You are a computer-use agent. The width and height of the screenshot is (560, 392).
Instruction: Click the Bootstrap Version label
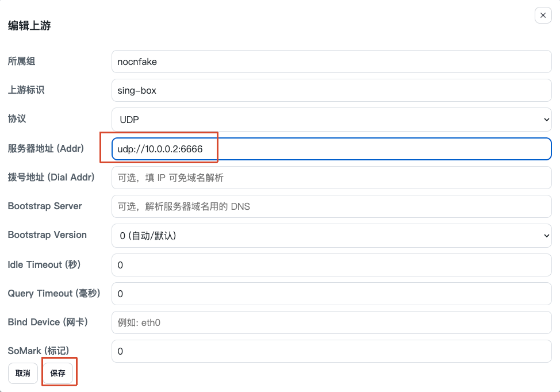point(47,235)
